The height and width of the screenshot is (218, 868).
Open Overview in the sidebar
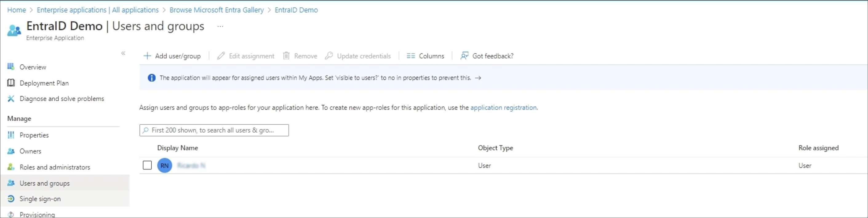click(33, 67)
